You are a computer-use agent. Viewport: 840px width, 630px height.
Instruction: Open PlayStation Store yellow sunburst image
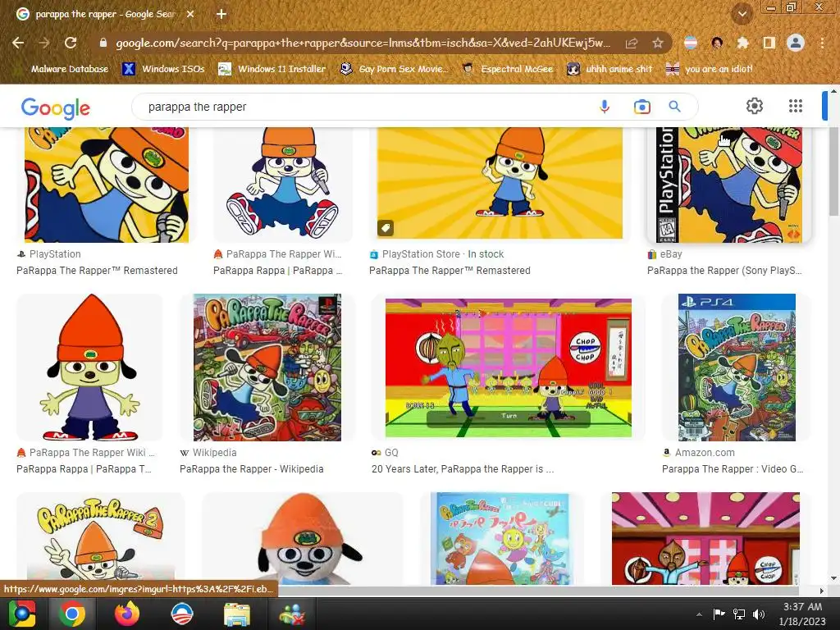[500, 183]
